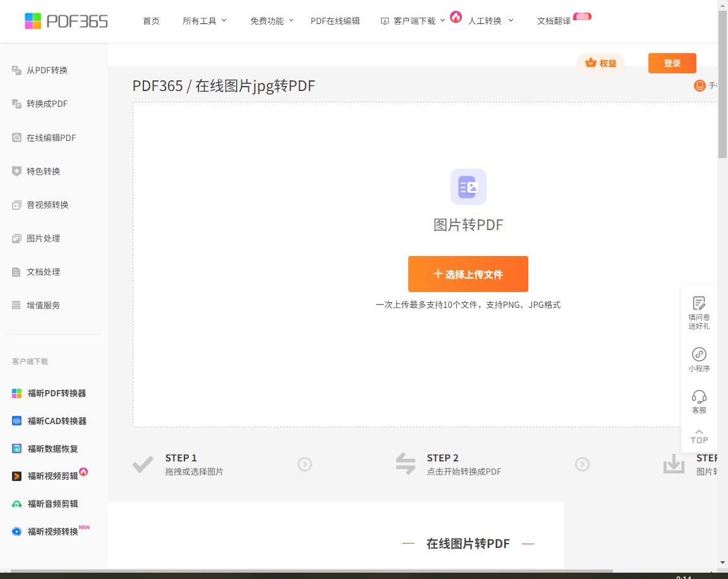Viewport: 728px width, 579px height.
Task: Click the horizontal scrollbar at bottom
Action: tap(311, 571)
